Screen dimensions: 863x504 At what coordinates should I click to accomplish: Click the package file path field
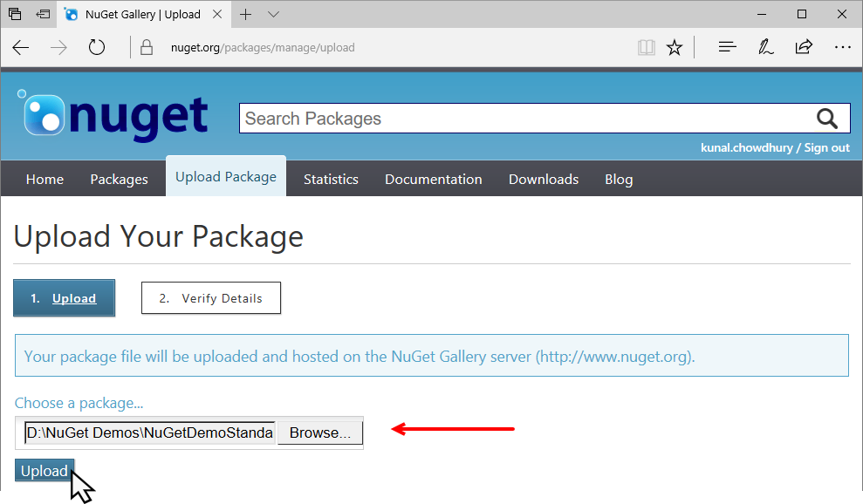(x=150, y=433)
